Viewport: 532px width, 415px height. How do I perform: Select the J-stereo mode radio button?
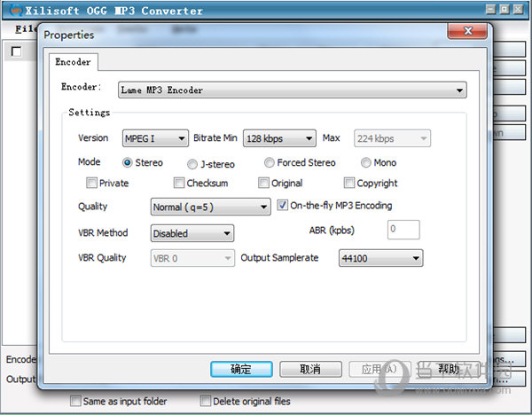coord(192,164)
